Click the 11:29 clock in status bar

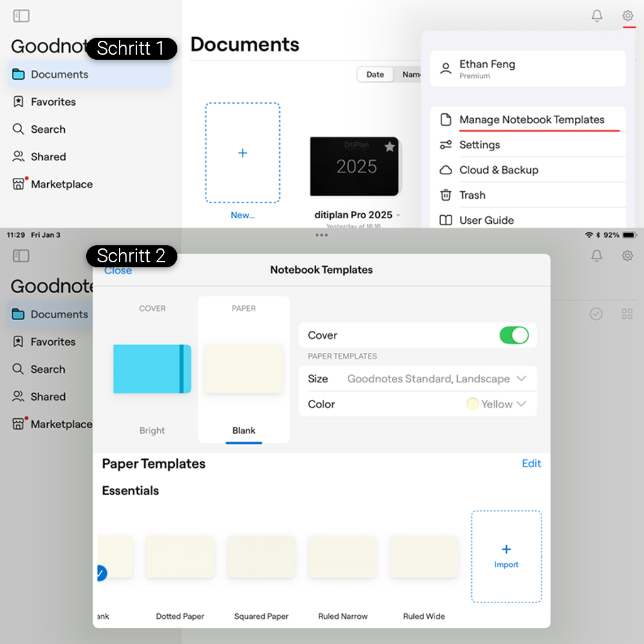click(16, 235)
